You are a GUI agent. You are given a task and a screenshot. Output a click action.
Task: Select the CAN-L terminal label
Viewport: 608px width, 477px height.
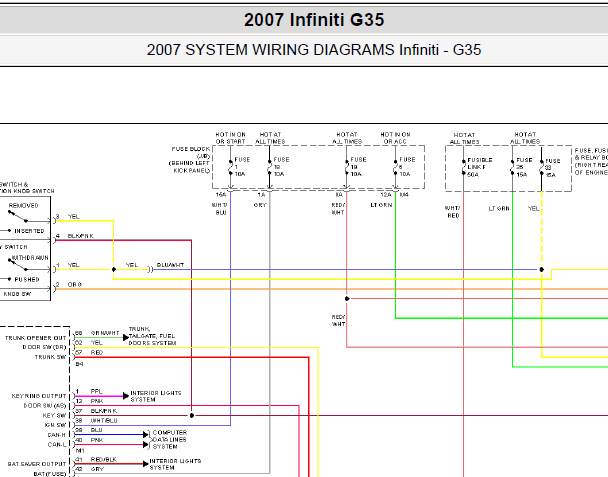(57, 445)
